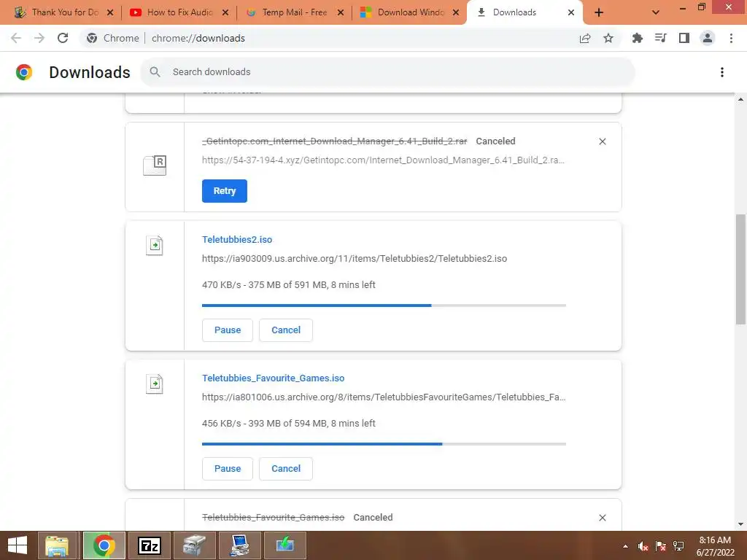
Task: Open File Explorer from the taskbar
Action: [x=57, y=545]
